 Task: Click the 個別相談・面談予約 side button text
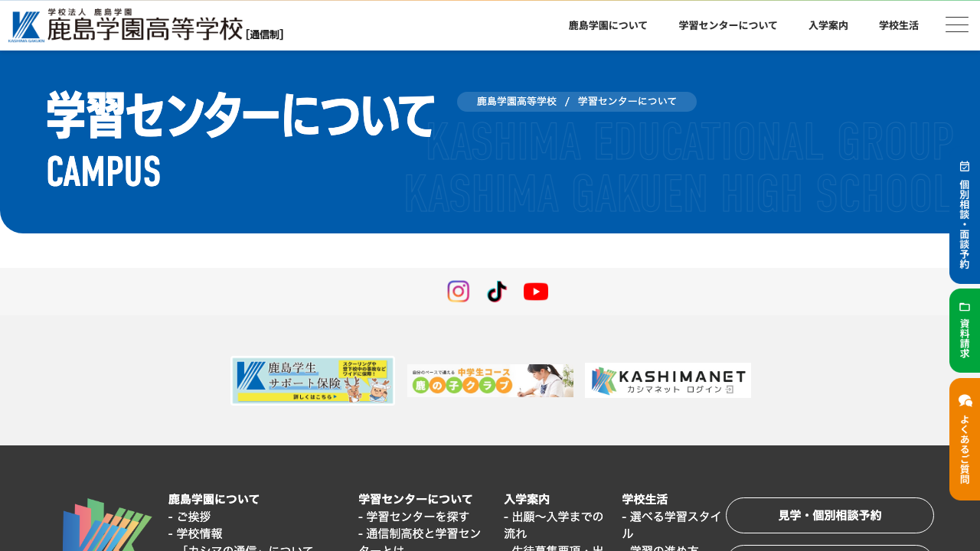(965, 224)
